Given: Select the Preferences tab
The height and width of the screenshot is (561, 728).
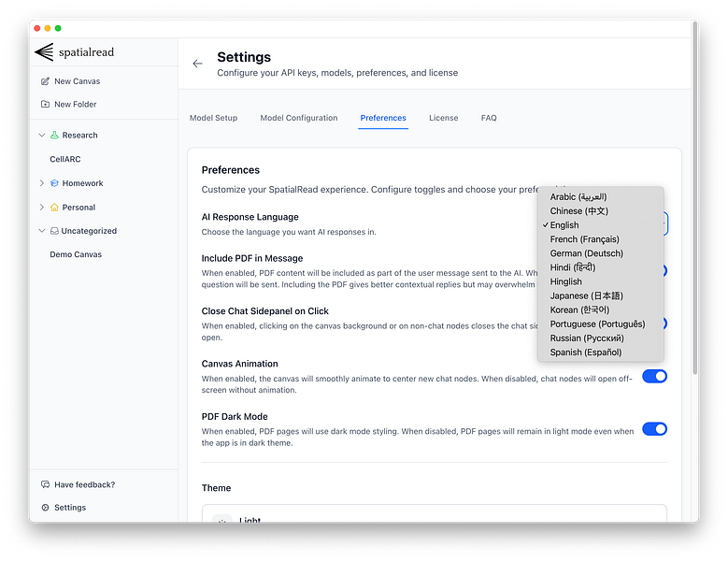Looking at the screenshot, I should [x=383, y=118].
